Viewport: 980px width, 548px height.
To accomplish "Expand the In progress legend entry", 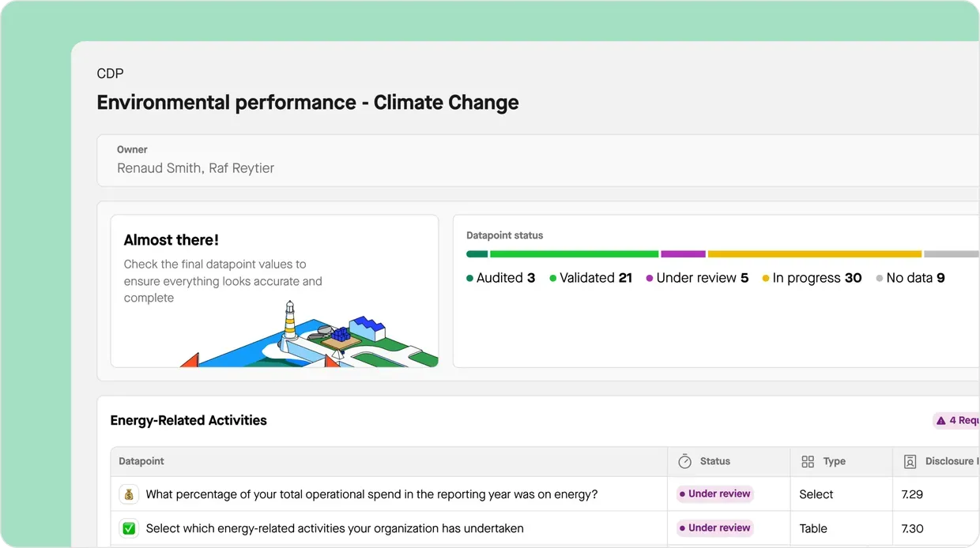I will [812, 278].
